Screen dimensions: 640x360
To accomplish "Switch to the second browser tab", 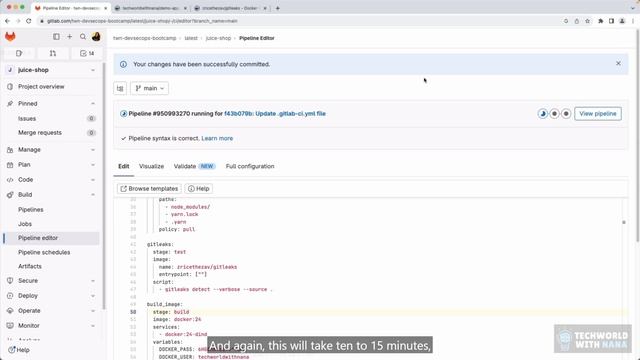I will pyautogui.click(x=151, y=8).
